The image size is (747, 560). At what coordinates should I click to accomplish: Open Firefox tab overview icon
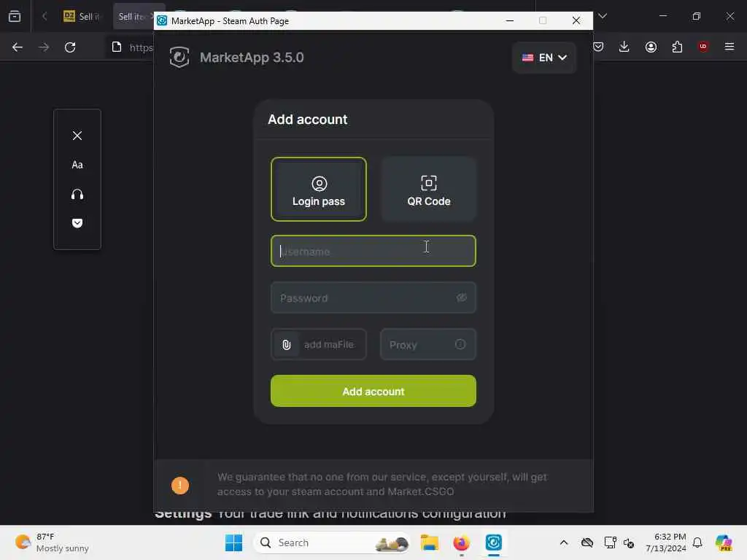click(15, 16)
